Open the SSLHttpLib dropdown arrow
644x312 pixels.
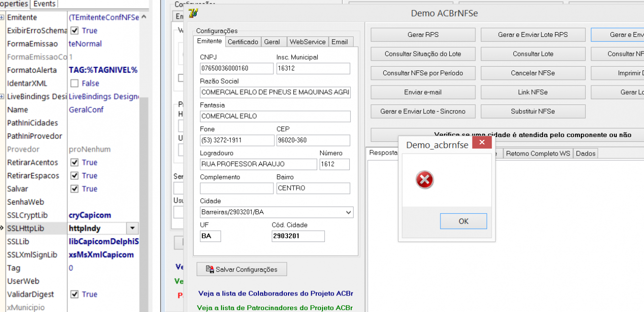click(132, 228)
